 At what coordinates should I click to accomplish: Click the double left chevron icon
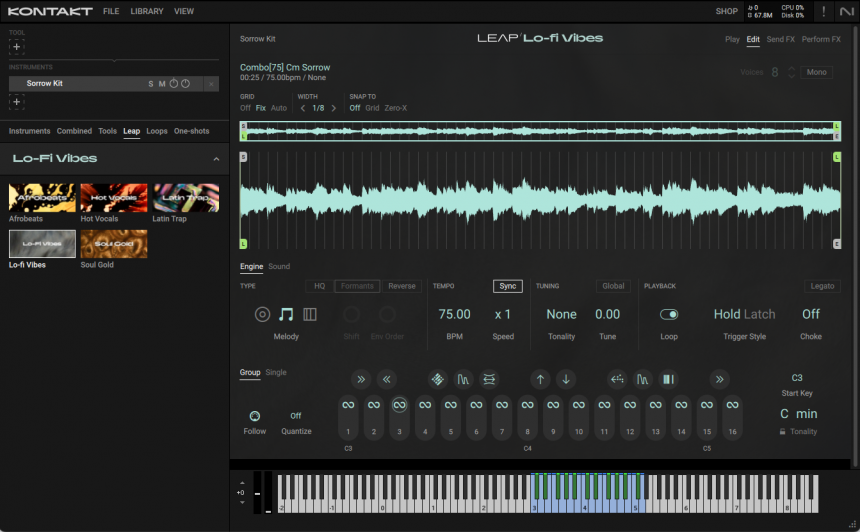click(x=386, y=379)
